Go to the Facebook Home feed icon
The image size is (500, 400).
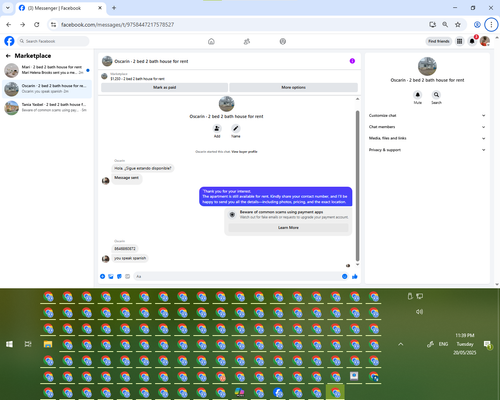211,41
